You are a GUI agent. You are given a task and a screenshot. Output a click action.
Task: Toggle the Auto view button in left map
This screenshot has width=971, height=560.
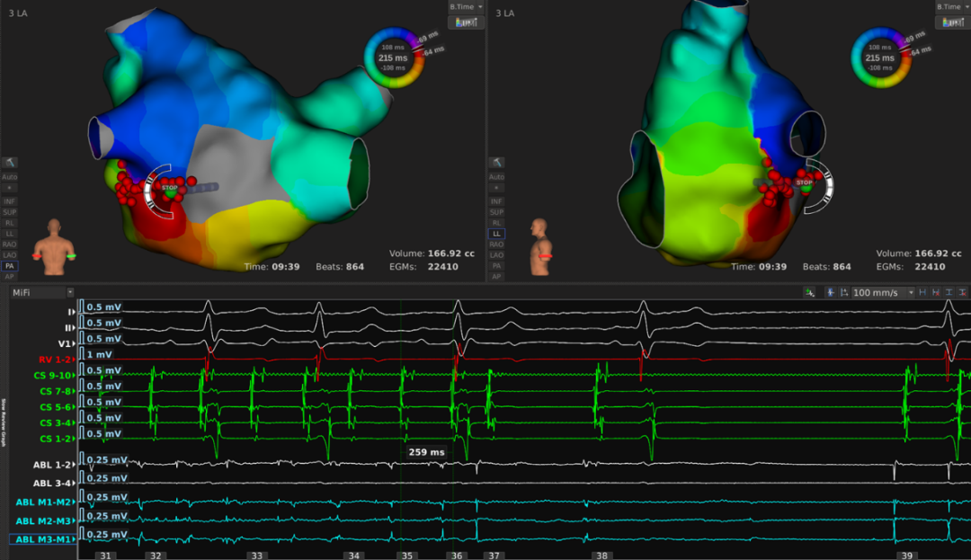10,177
